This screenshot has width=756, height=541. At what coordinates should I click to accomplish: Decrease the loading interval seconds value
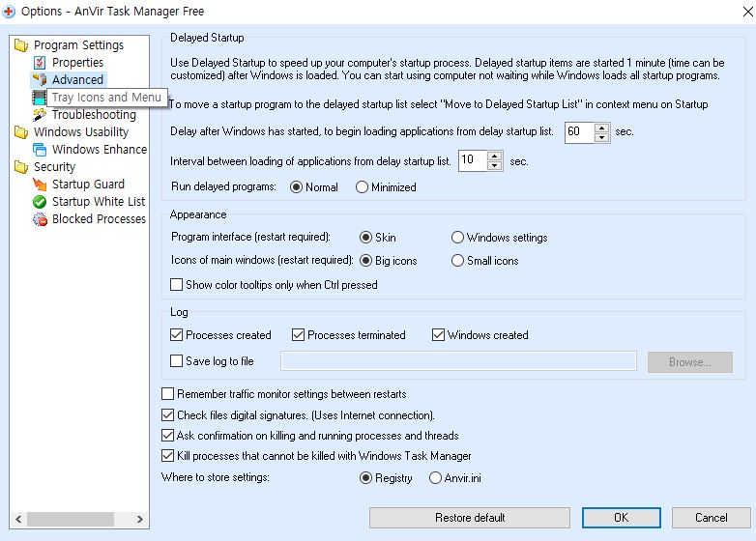[495, 166]
